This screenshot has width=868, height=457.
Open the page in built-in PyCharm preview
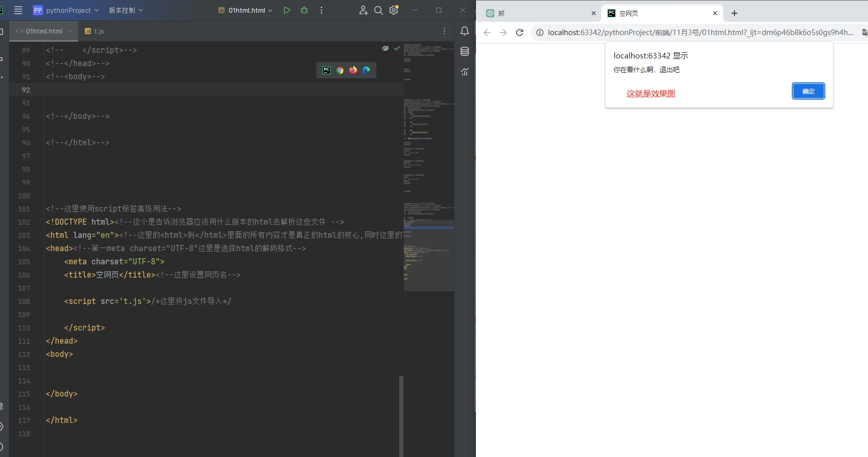pyautogui.click(x=327, y=70)
